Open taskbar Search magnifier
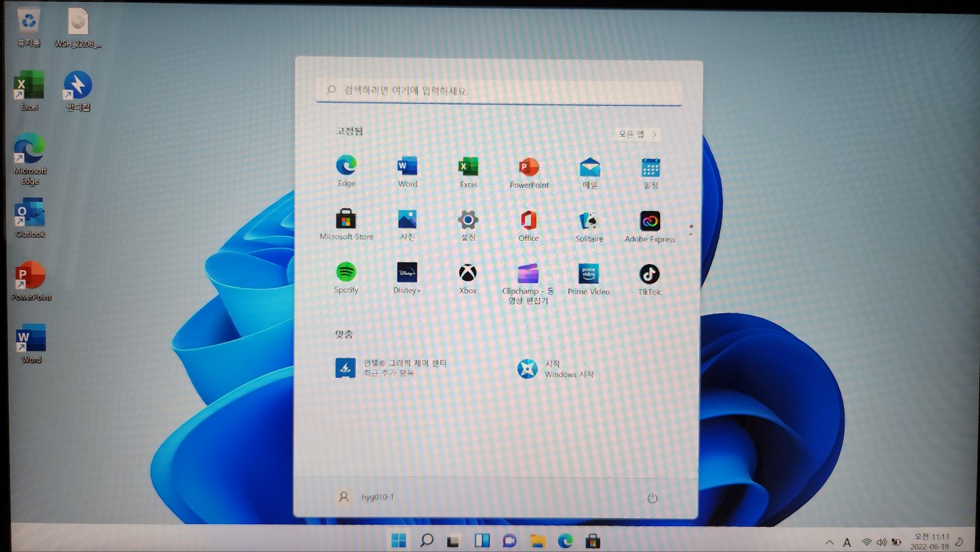The width and height of the screenshot is (980, 552). click(x=427, y=541)
